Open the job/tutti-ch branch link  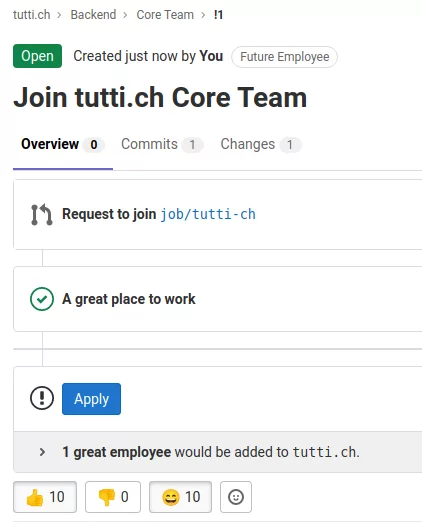click(x=208, y=214)
